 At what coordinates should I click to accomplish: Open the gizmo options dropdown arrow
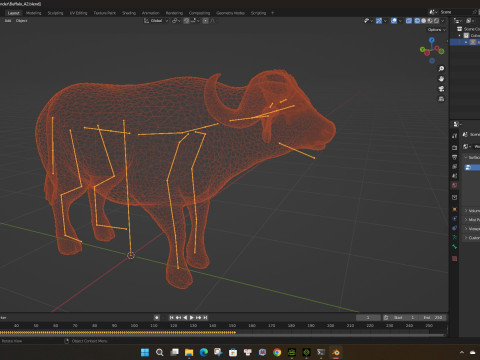(x=385, y=21)
